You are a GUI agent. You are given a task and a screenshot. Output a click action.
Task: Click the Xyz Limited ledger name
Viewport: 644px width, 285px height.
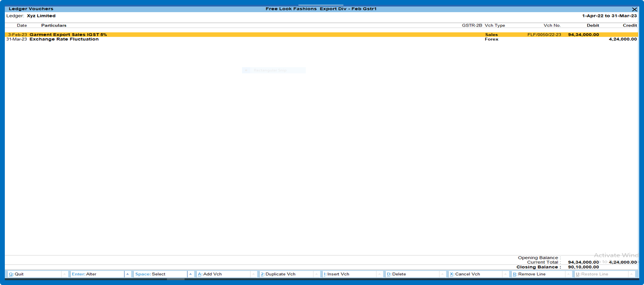tap(41, 16)
